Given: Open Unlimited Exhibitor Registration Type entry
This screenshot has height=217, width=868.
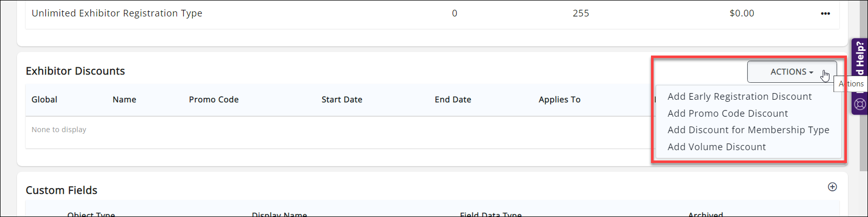Looking at the screenshot, I should [x=117, y=13].
